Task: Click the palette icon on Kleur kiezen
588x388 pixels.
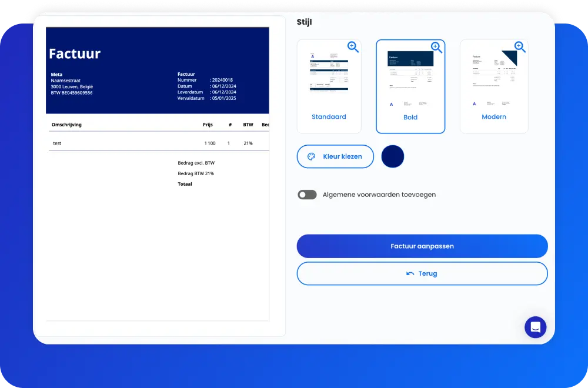Action: pos(311,156)
